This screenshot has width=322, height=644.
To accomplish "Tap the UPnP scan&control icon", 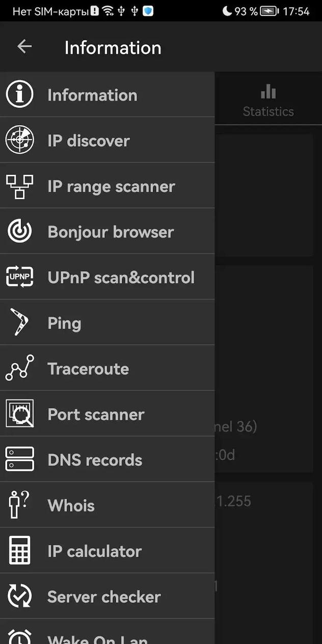I will click(19, 277).
